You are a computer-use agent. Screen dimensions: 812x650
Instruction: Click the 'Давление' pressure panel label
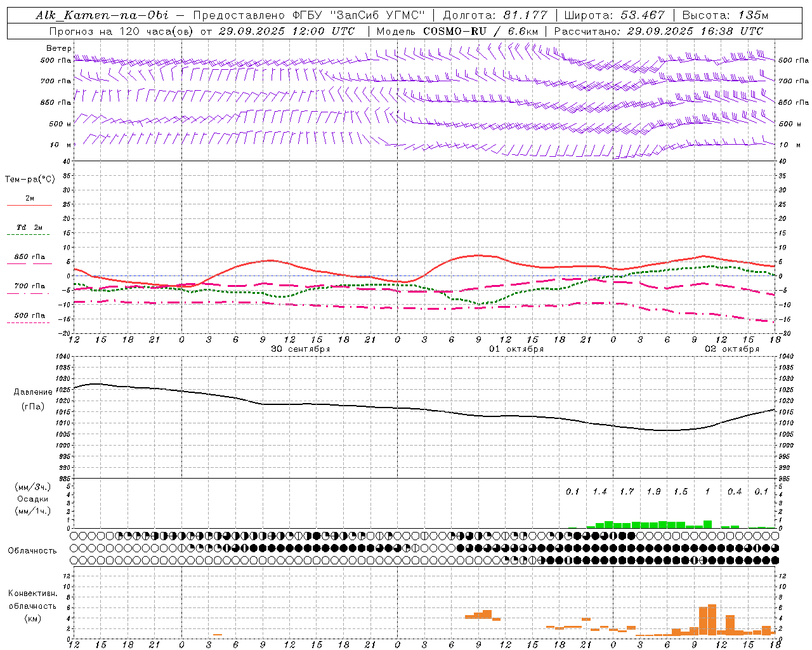click(x=33, y=392)
